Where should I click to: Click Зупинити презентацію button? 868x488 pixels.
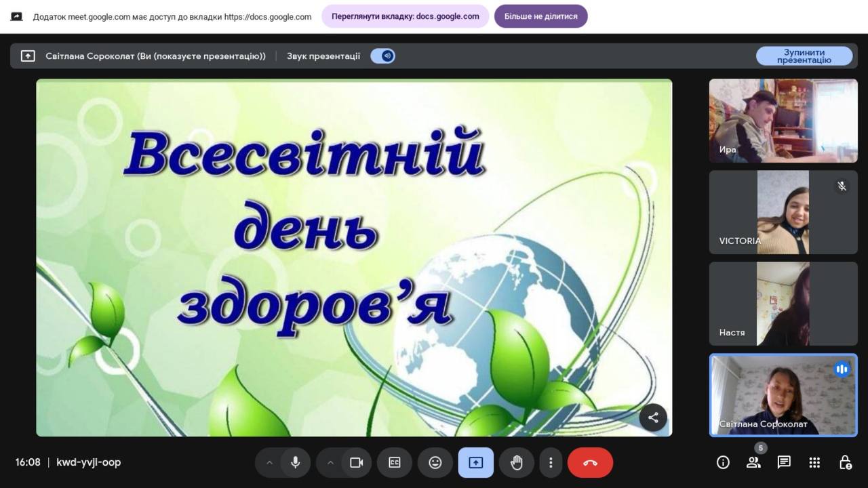pyautogui.click(x=804, y=56)
